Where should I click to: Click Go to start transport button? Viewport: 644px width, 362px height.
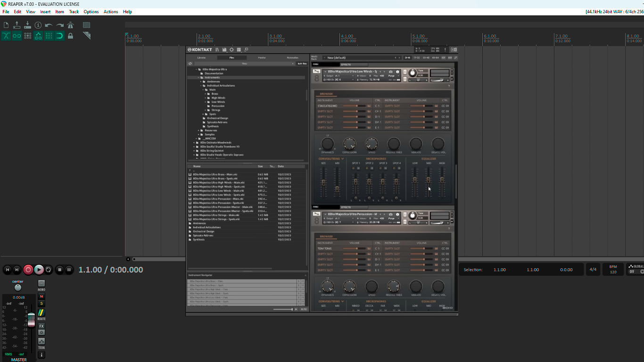pyautogui.click(x=7, y=270)
